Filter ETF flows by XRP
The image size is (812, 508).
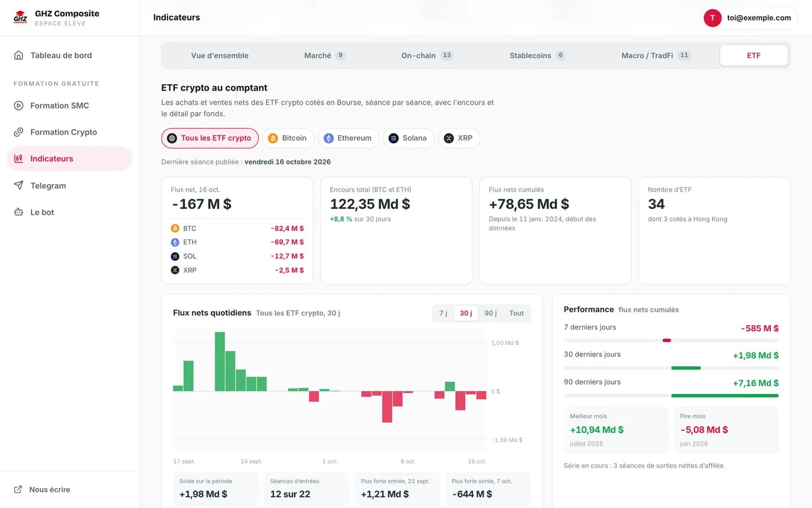click(x=459, y=138)
